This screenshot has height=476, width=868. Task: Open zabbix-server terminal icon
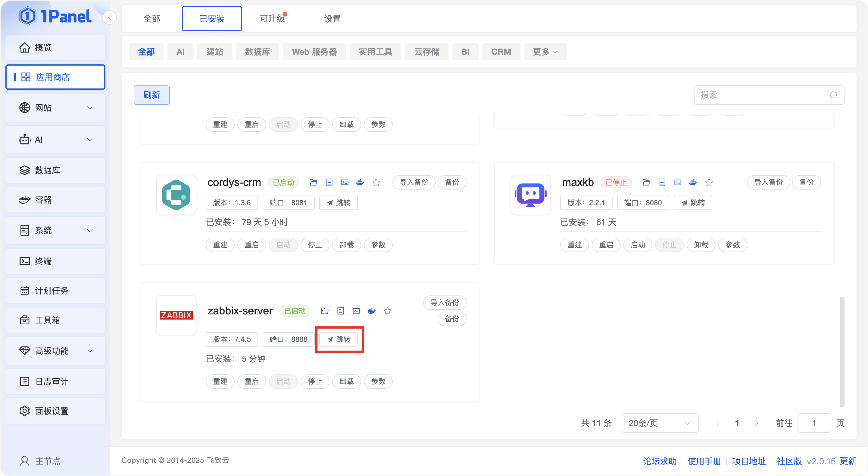tap(356, 311)
